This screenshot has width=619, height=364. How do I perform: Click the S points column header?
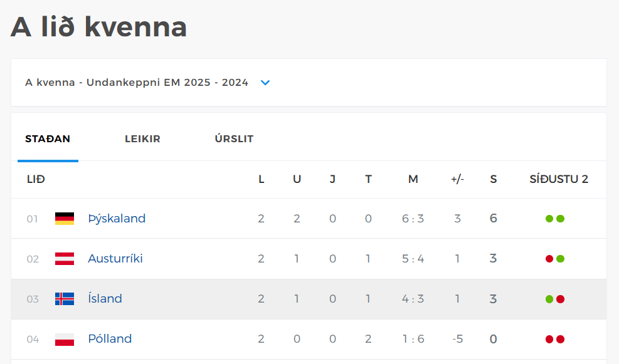(493, 179)
